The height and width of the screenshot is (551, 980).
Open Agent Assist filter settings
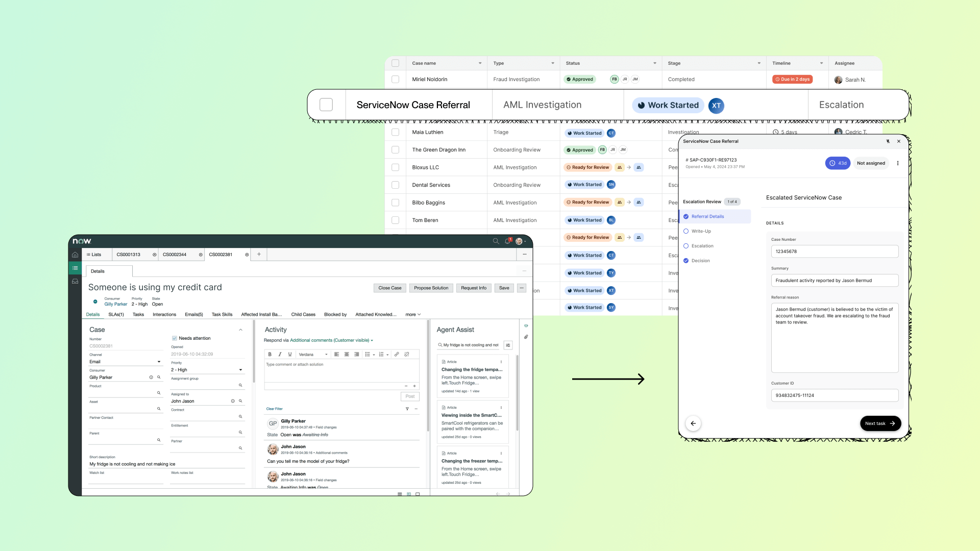pyautogui.click(x=508, y=345)
